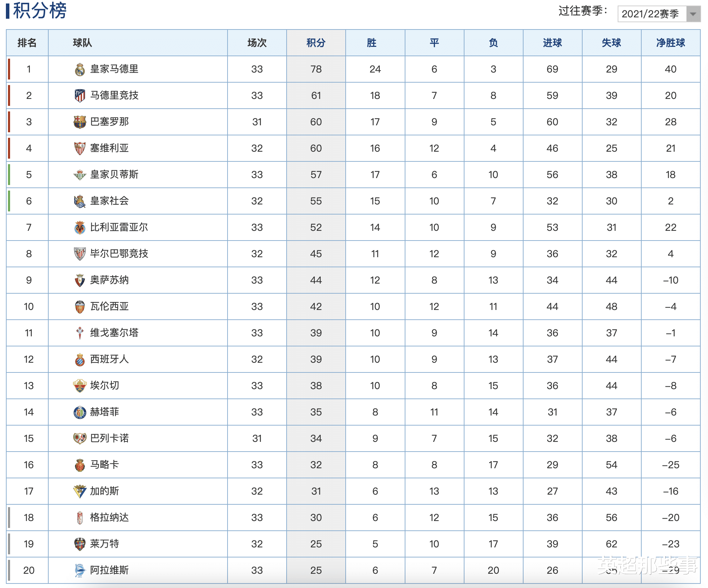Click the Athletic Bilbao crest icon

tap(80, 254)
